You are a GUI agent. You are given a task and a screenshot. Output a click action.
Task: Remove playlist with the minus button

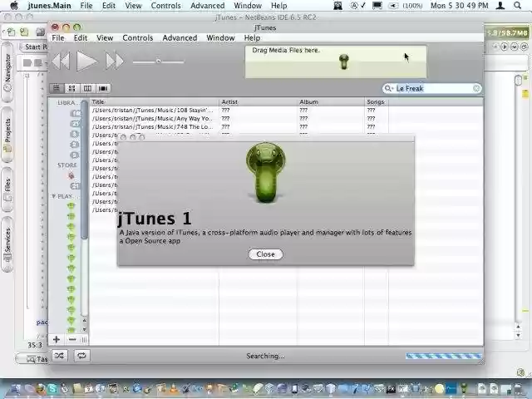[72, 339]
